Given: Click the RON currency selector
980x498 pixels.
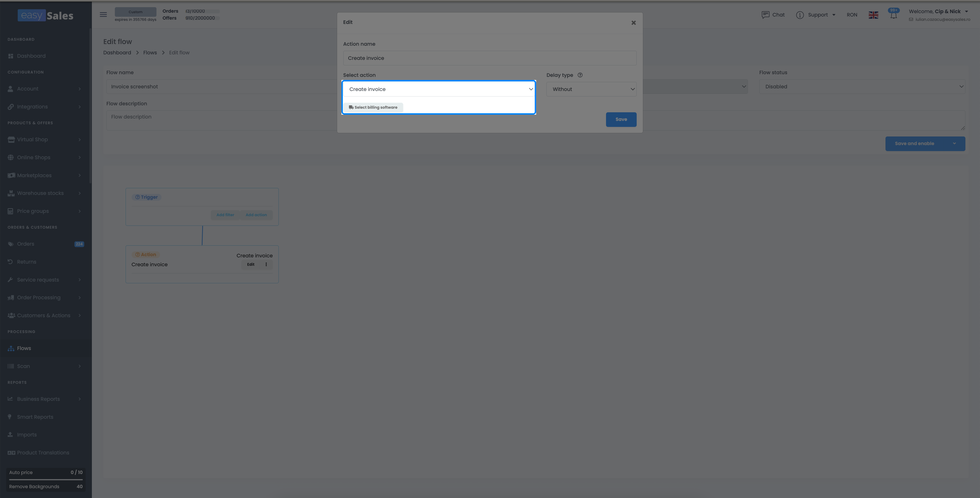Looking at the screenshot, I should (852, 15).
